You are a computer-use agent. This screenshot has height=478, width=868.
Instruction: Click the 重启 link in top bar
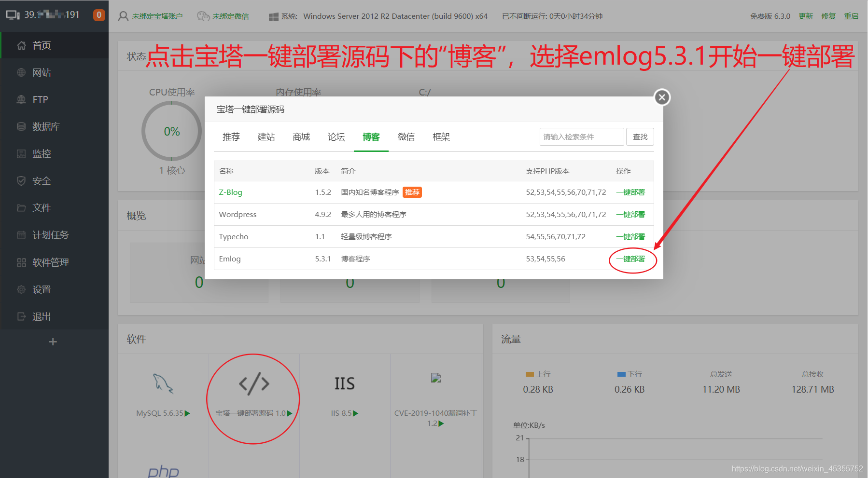[851, 16]
